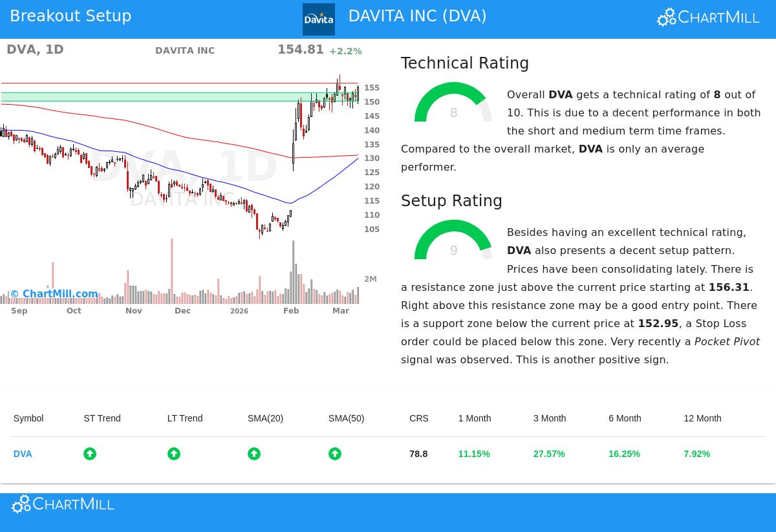Sort the table by the CRS column header

click(418, 418)
